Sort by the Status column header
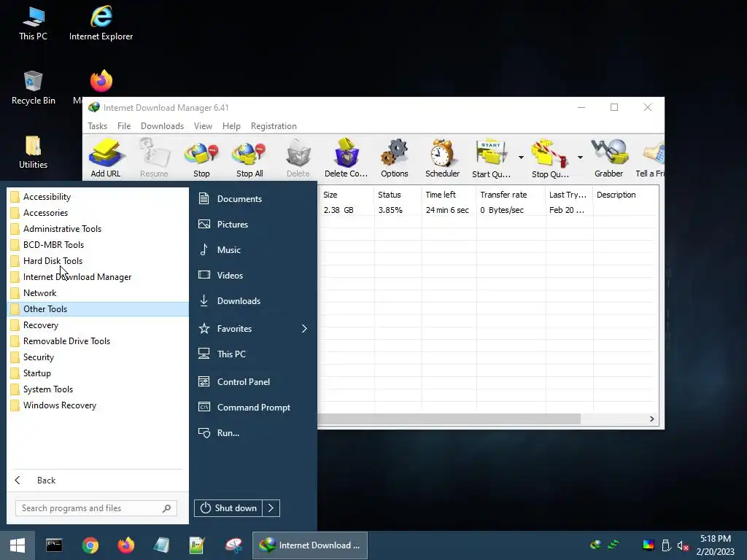 398,195
